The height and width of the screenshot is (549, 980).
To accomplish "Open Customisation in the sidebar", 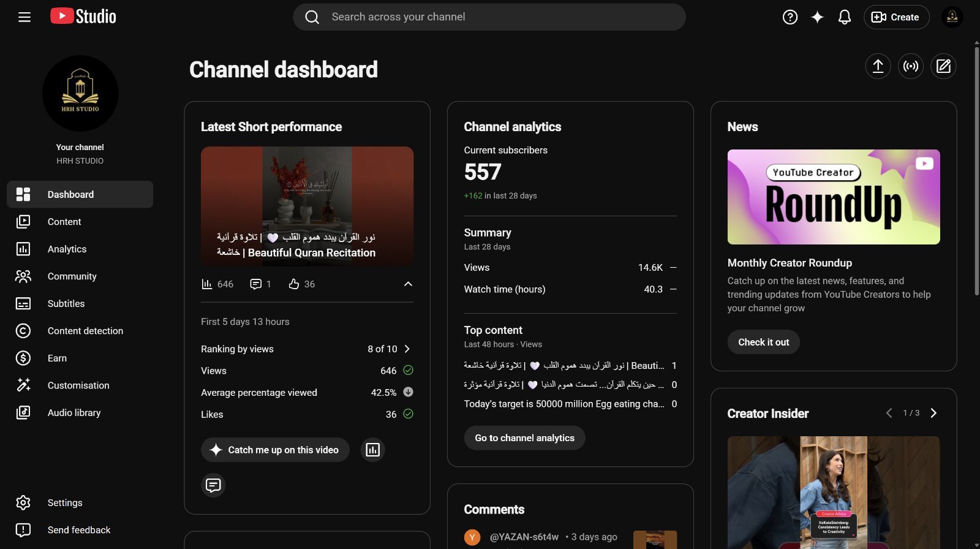I will pos(80,385).
